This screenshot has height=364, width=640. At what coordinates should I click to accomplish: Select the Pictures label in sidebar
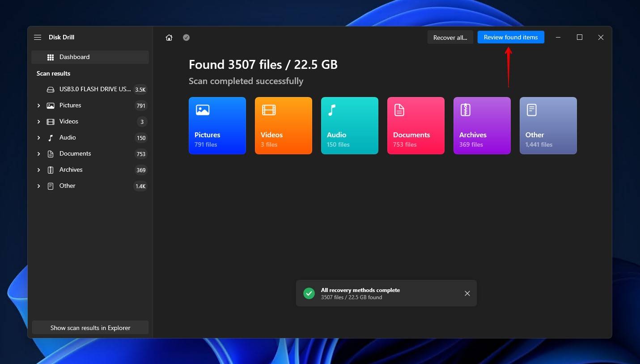(70, 106)
